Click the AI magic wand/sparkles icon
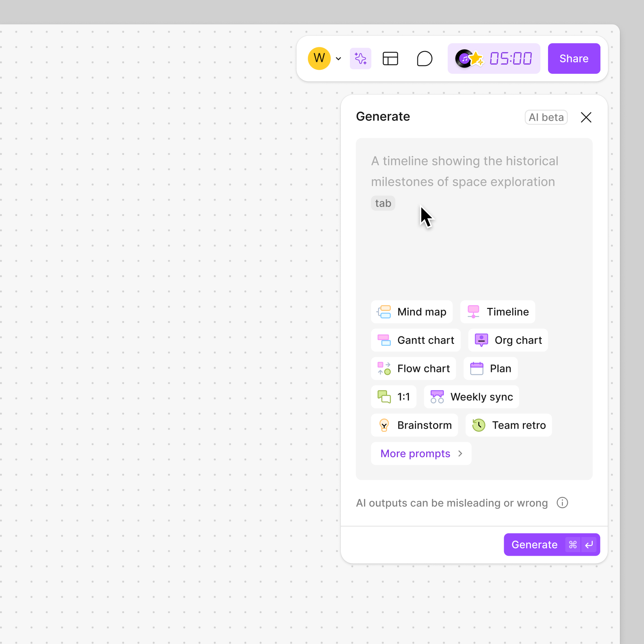The height and width of the screenshot is (644, 644). click(x=360, y=58)
